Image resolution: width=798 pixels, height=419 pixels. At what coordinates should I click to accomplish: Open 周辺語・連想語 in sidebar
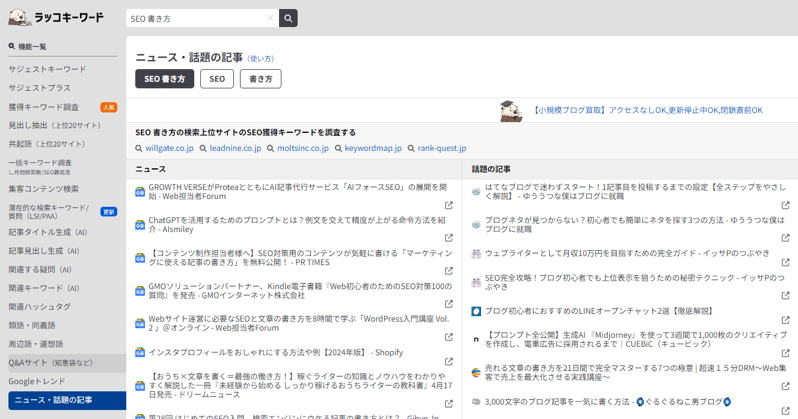[x=36, y=344]
